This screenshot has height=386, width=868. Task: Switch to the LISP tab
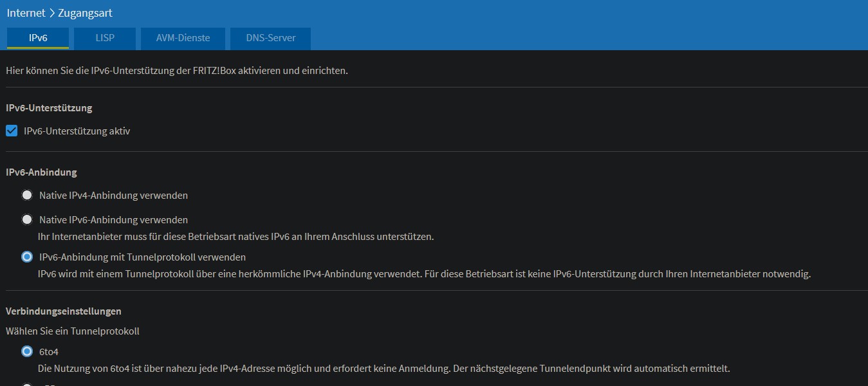click(x=104, y=39)
